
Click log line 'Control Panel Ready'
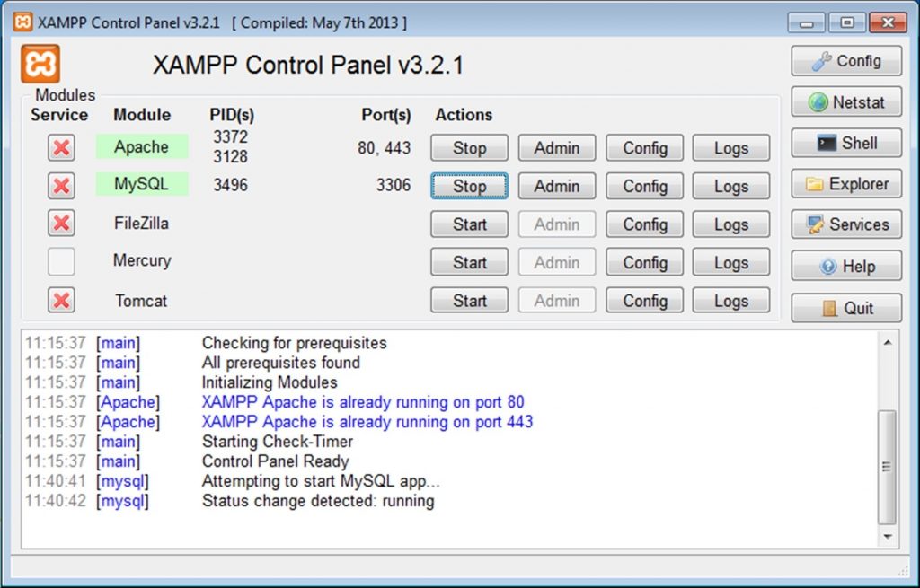click(x=276, y=461)
